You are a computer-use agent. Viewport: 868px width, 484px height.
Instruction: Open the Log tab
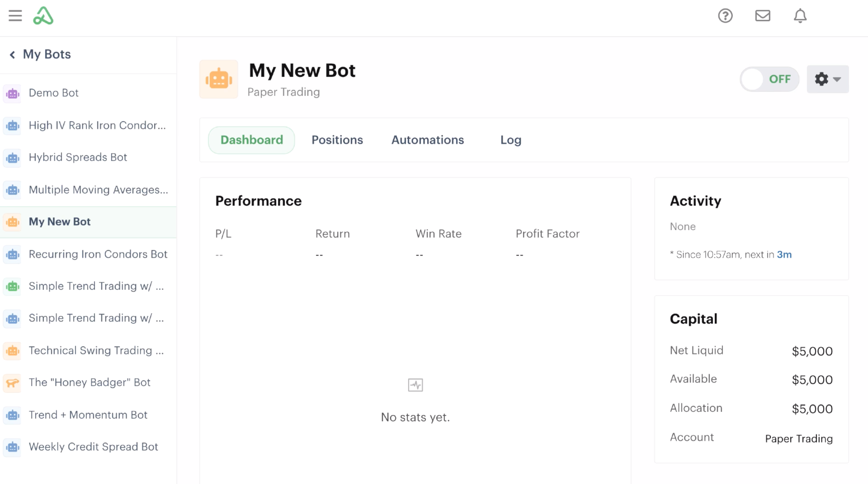click(x=511, y=140)
